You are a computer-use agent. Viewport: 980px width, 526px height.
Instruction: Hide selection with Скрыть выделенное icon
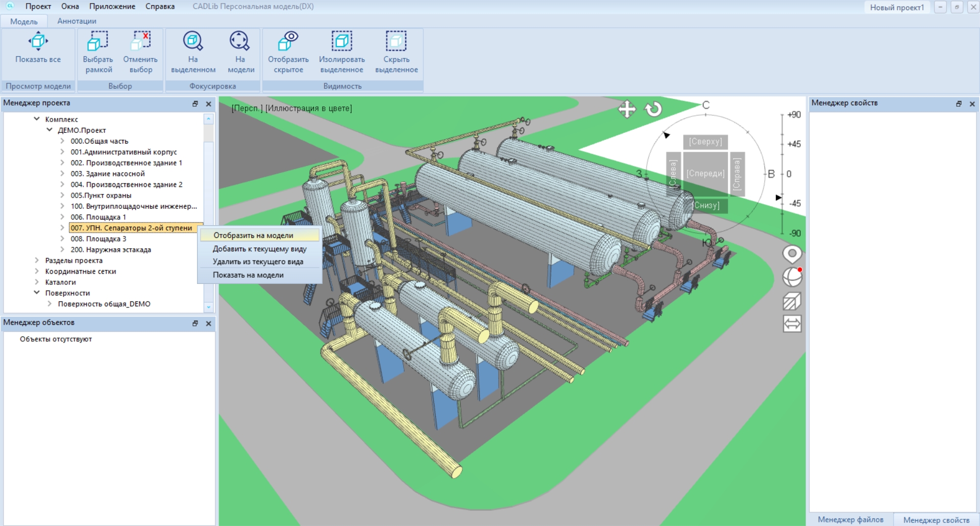tap(396, 41)
